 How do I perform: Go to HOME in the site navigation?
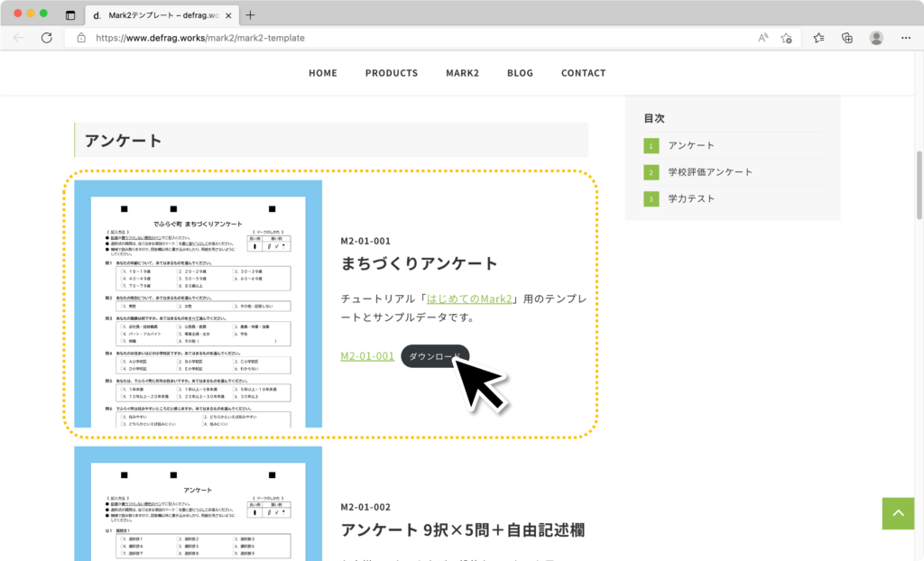(323, 73)
